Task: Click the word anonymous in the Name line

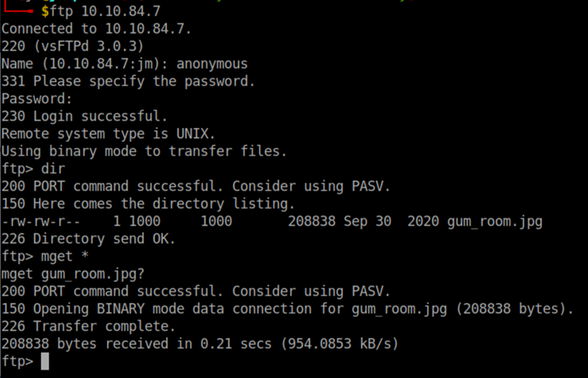Action: point(212,64)
